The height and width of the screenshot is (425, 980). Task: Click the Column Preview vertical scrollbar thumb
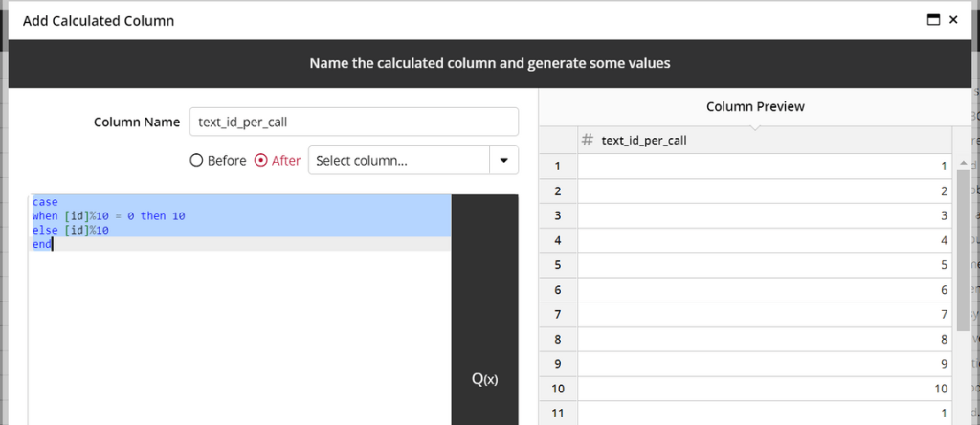(963, 250)
